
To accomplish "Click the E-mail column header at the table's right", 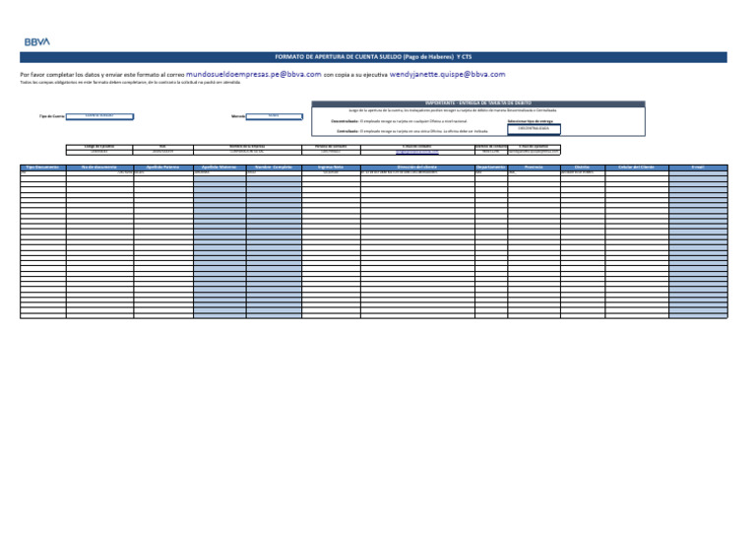I will pyautogui.click(x=698, y=167).
